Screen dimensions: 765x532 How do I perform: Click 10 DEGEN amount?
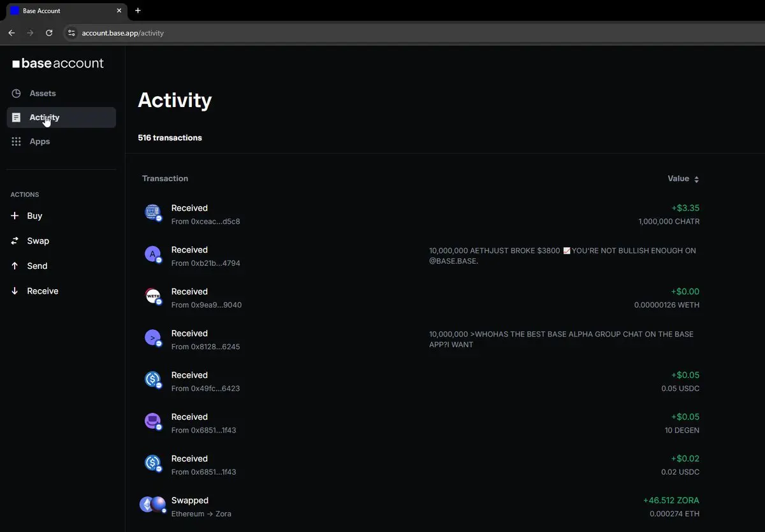(681, 430)
